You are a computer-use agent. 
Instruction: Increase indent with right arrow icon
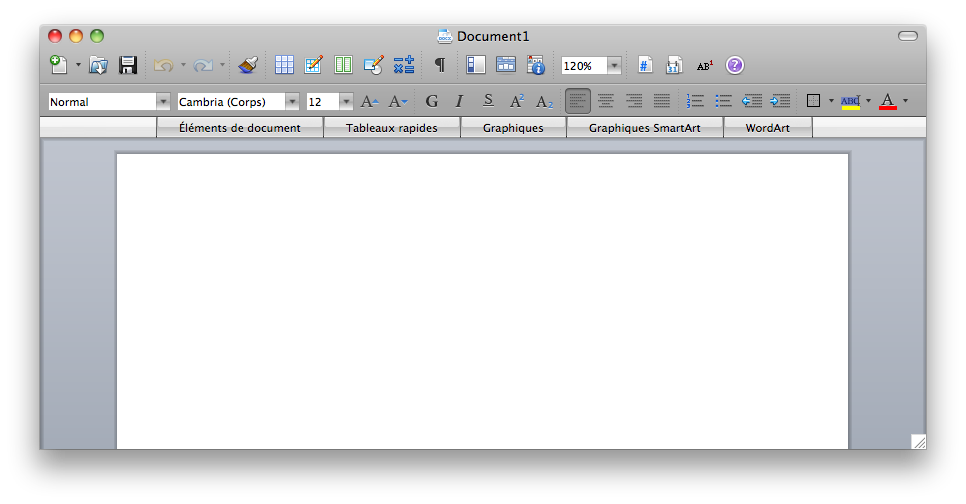click(780, 100)
